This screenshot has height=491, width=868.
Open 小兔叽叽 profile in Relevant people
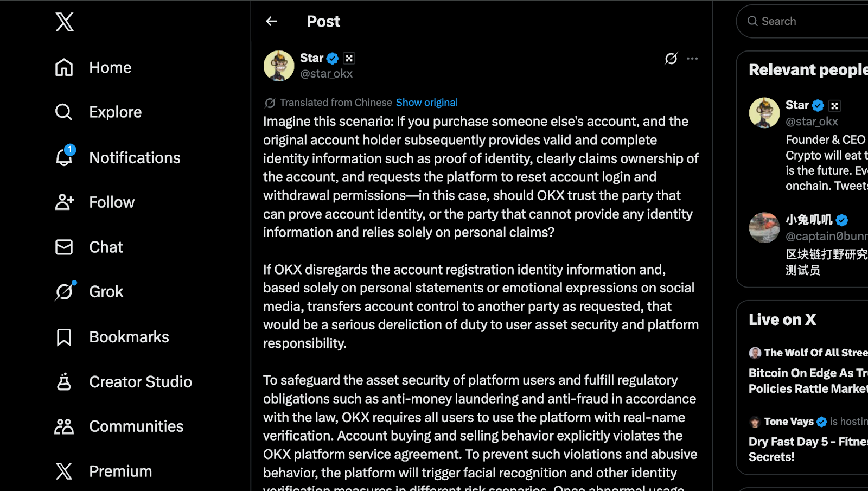(x=809, y=220)
